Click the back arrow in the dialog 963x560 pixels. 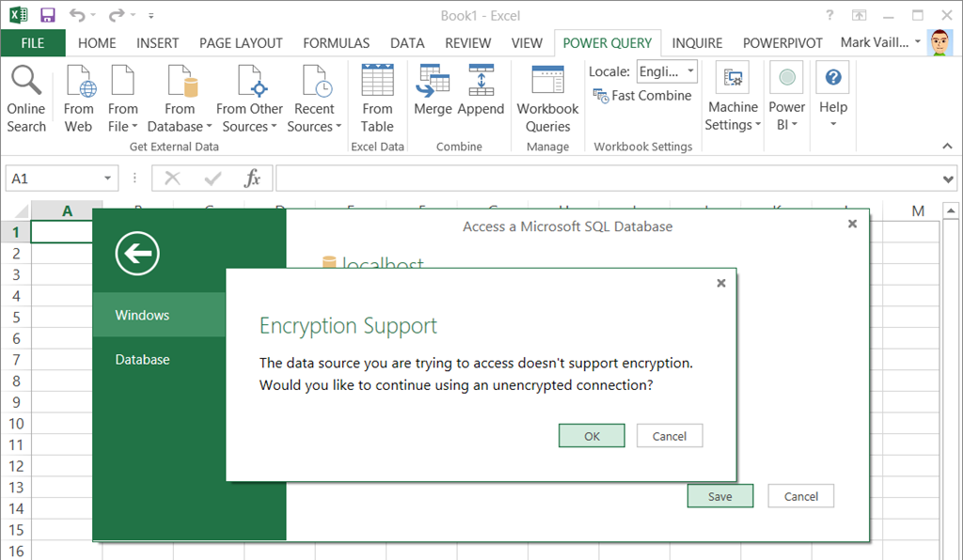pos(137,252)
